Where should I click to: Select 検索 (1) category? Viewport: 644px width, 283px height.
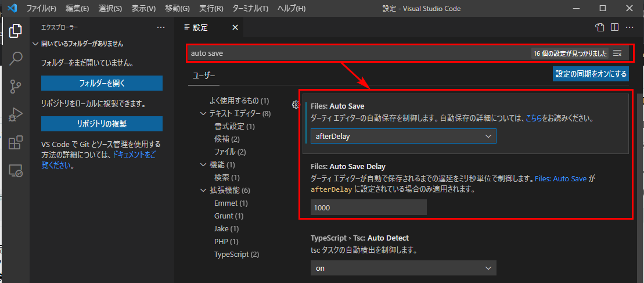click(226, 178)
